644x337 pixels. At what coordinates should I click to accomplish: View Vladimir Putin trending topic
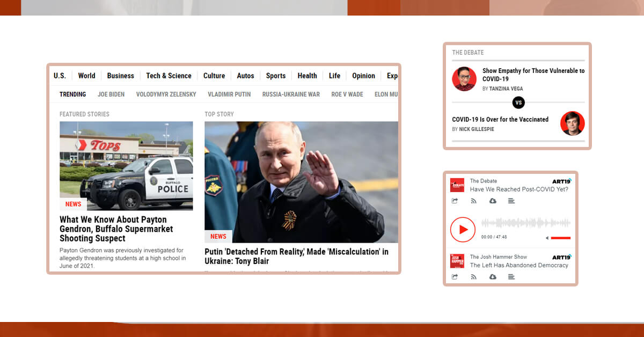[229, 94]
